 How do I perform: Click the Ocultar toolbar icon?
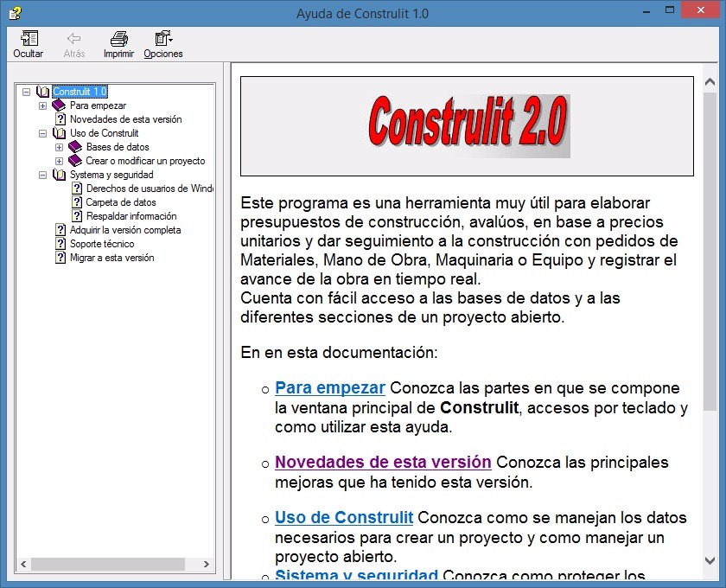tap(29, 38)
